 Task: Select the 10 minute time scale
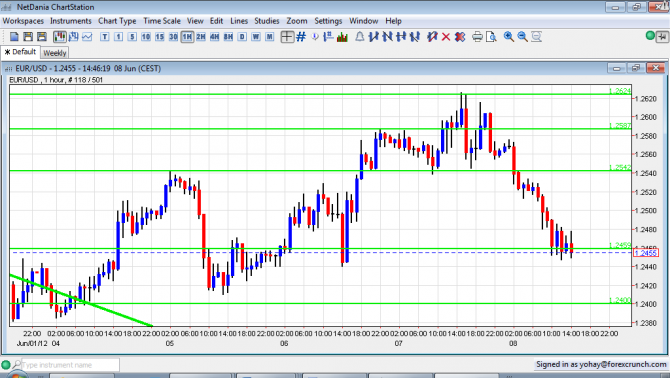click(146, 37)
